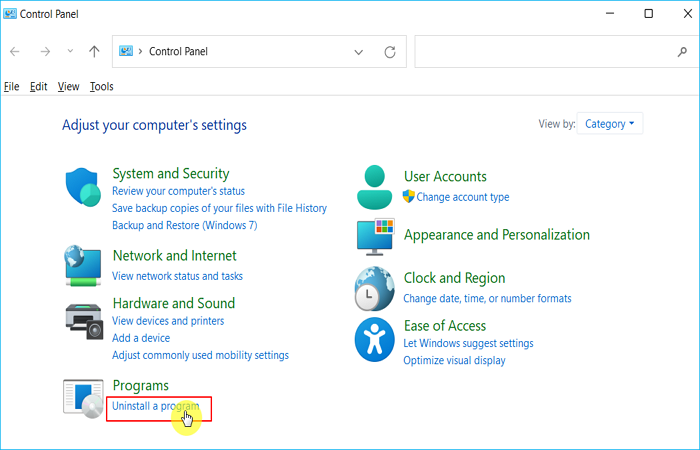Open Hardware and Sound category
Viewport: 700px width, 450px height.
[174, 303]
